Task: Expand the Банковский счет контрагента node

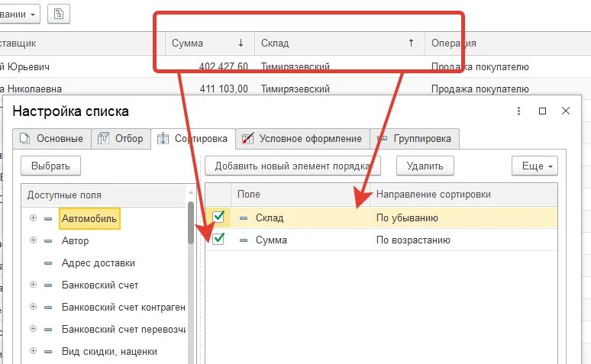Action: click(33, 307)
